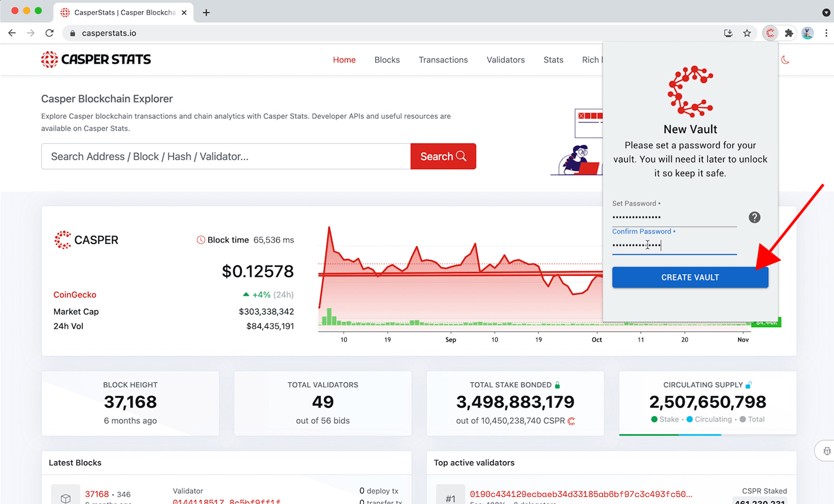Focus the Set Password field
Screen dimensions: 834x504
tap(674, 217)
